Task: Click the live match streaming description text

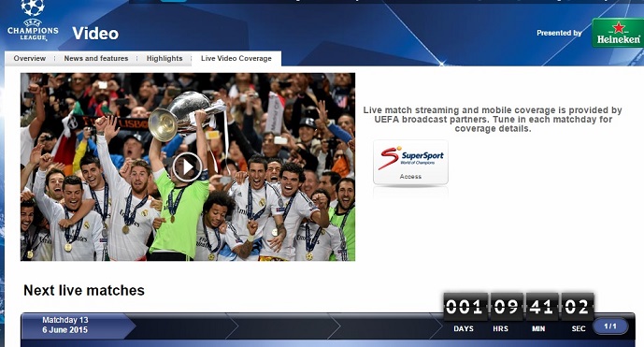Action: click(x=493, y=119)
